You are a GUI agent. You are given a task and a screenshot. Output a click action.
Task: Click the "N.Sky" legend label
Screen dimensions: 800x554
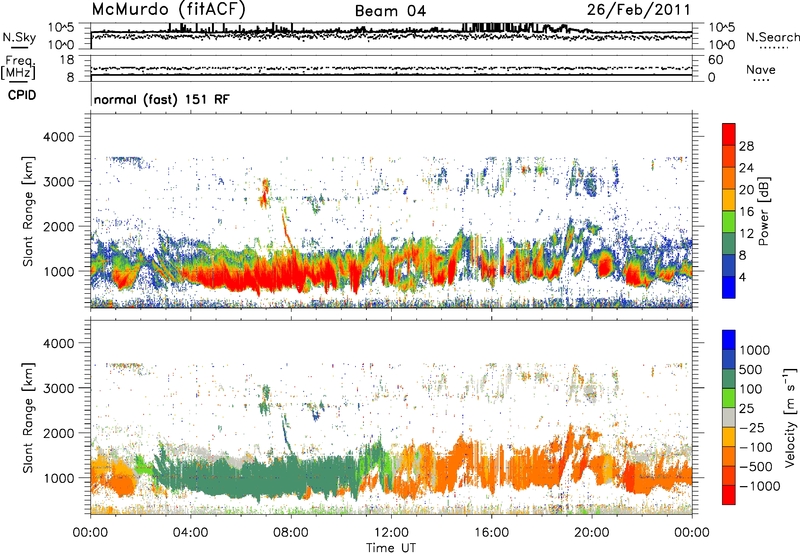point(19,37)
